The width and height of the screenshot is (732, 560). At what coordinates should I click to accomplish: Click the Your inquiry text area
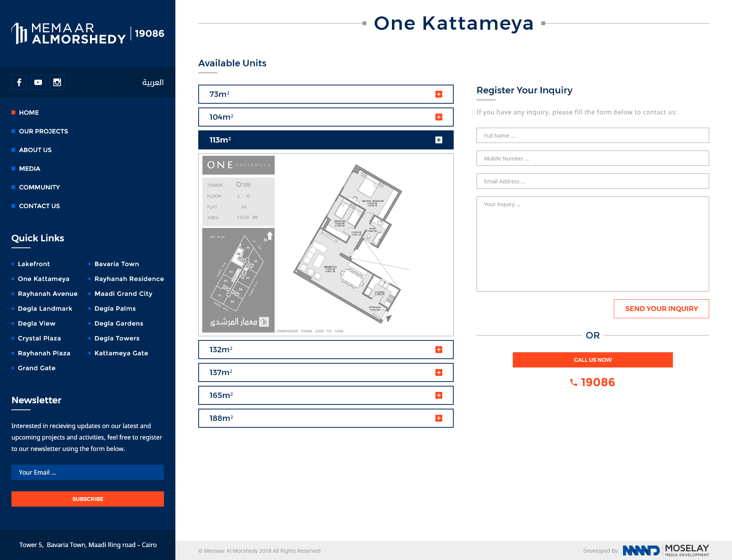pos(593,244)
